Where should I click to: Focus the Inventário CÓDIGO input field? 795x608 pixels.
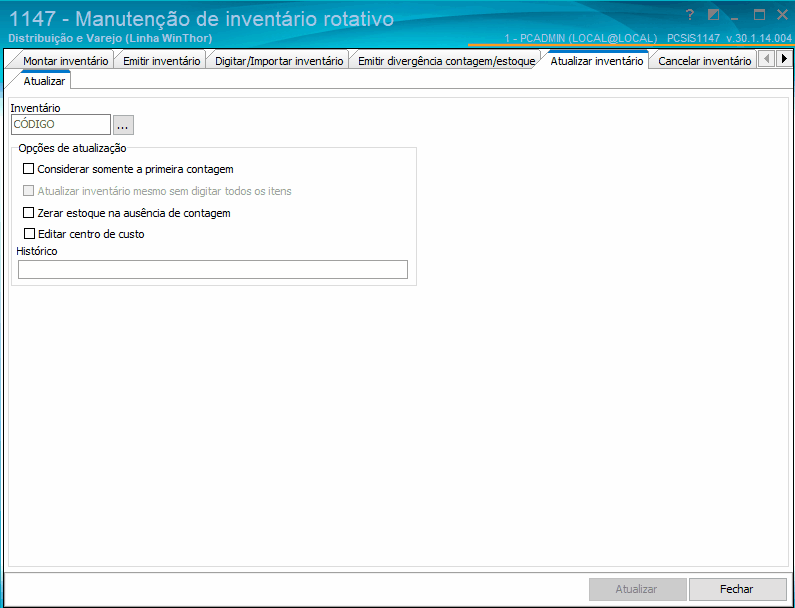pyautogui.click(x=61, y=125)
